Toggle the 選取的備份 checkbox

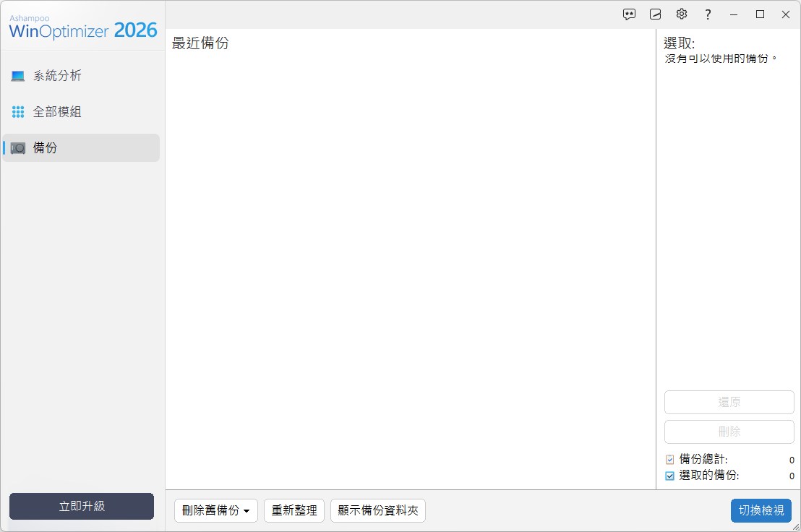tap(669, 476)
